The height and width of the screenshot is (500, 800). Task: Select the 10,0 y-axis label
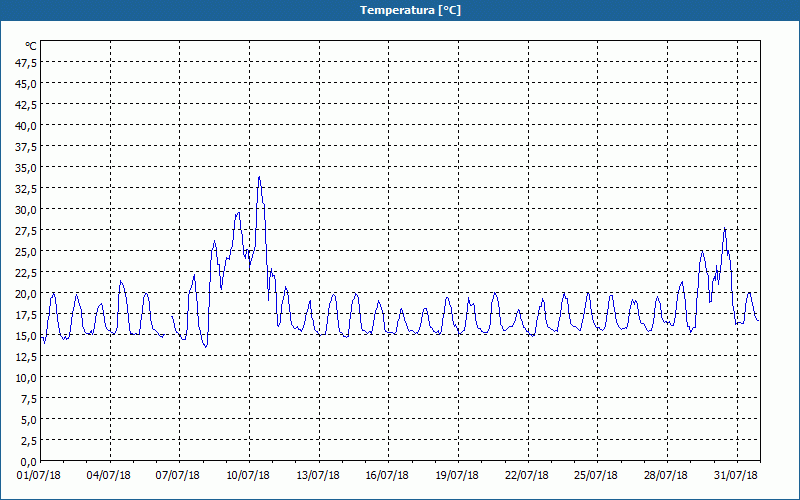27,378
